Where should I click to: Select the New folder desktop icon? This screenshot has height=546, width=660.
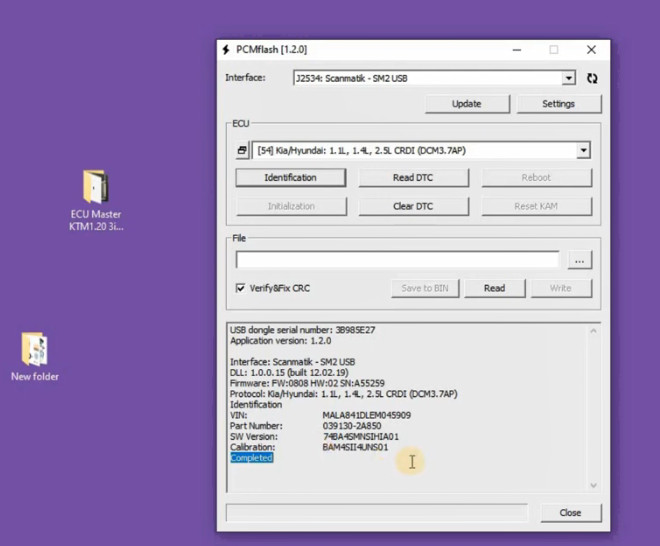[35, 357]
